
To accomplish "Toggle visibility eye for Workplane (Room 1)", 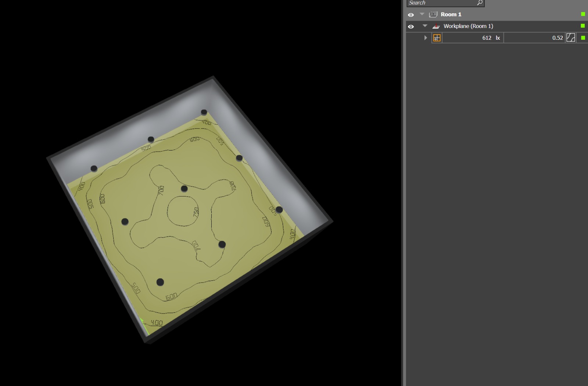I will pyautogui.click(x=411, y=26).
